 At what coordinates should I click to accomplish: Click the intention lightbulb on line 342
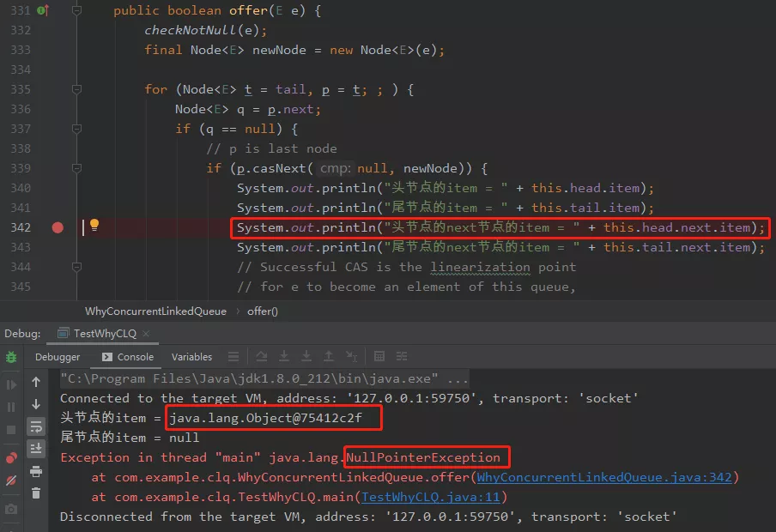click(94, 225)
